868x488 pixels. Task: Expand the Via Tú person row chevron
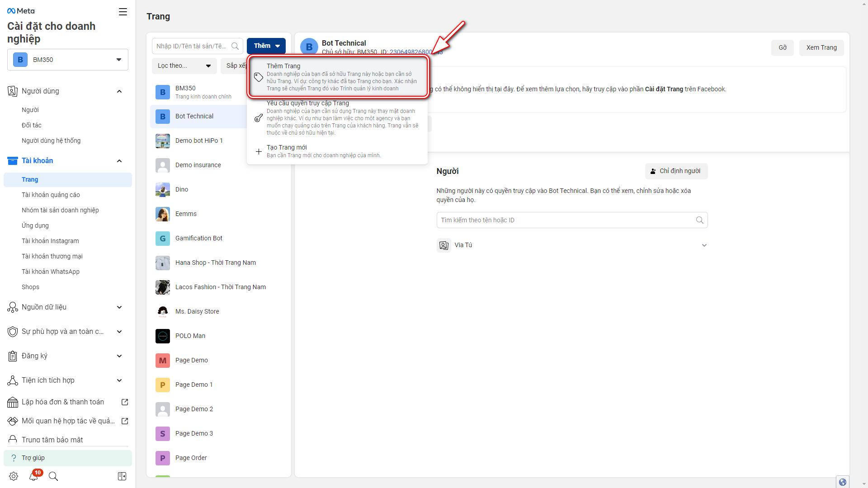[x=704, y=245]
